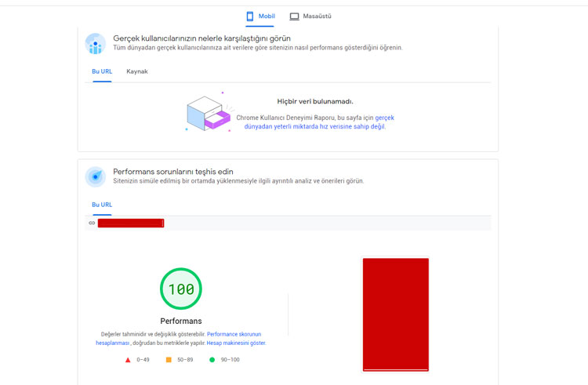Image resolution: width=588 pixels, height=385 pixels.
Task: Open the redacted page screenshot thumbnail
Action: coord(396,314)
